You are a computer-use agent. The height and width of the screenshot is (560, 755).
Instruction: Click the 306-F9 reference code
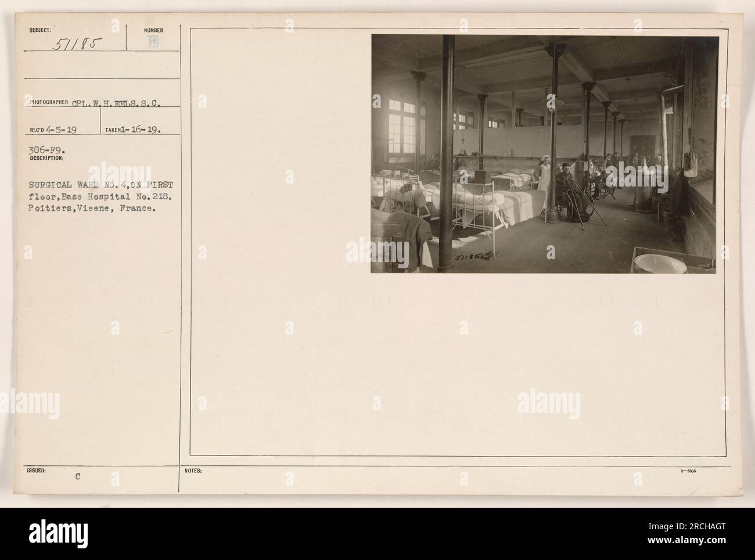pyautogui.click(x=41, y=150)
